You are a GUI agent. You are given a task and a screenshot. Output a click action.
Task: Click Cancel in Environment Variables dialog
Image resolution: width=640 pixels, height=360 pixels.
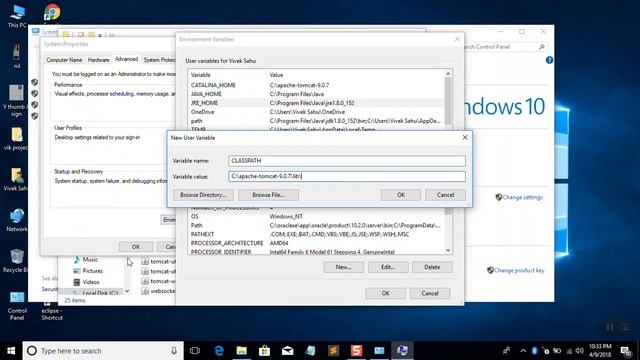430,293
